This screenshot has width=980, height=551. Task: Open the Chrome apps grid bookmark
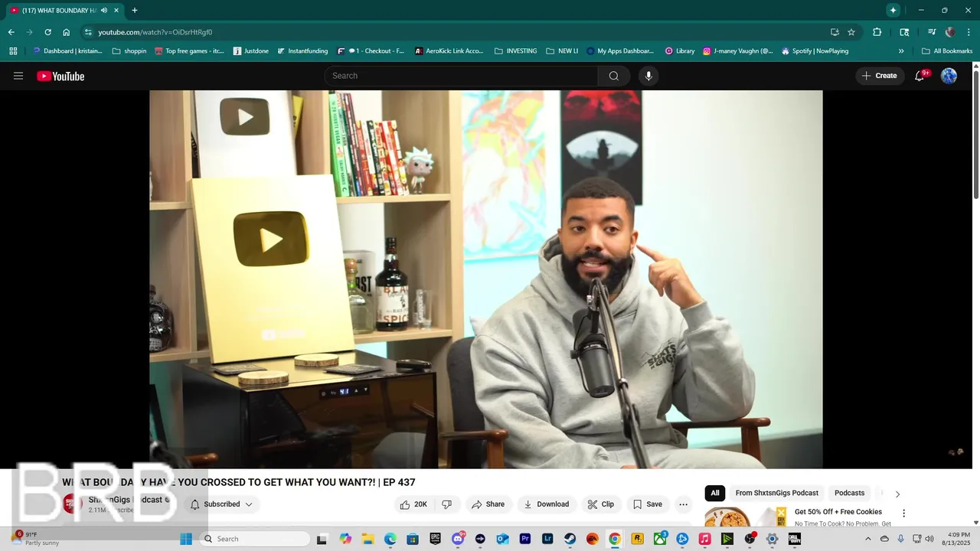[13, 51]
